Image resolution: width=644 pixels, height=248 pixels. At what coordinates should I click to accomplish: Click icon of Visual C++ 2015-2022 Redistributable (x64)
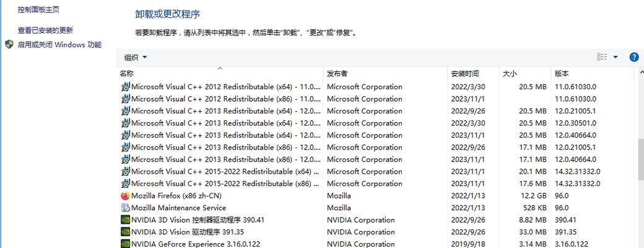tap(126, 172)
